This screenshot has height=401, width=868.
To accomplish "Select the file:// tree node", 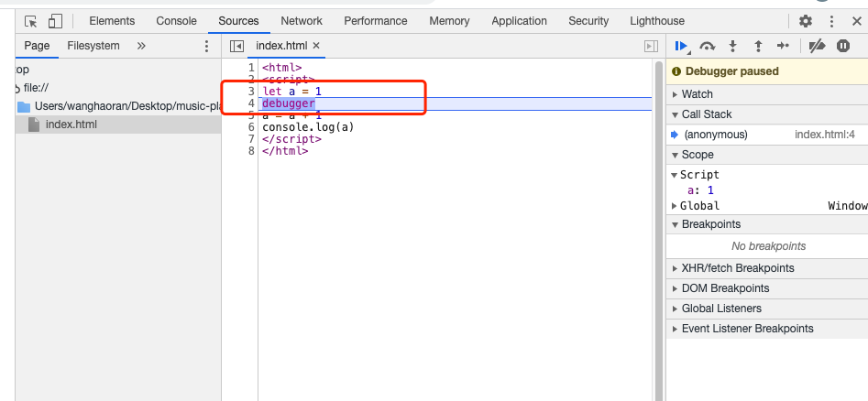I will click(x=37, y=88).
